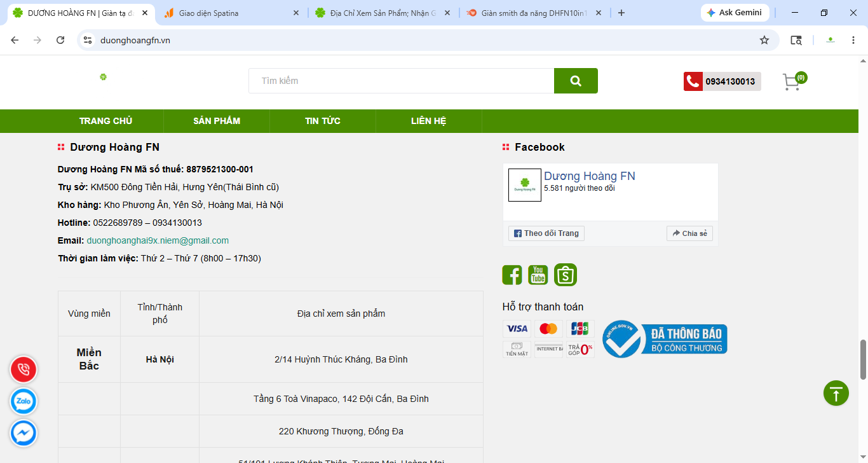Open the floating Zalo chat icon
868x463 pixels.
(24, 401)
